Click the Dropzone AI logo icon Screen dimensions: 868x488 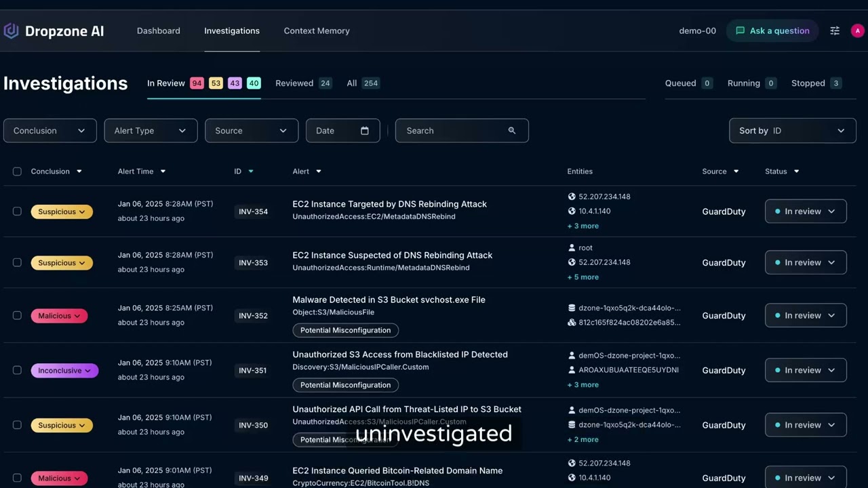tap(11, 31)
